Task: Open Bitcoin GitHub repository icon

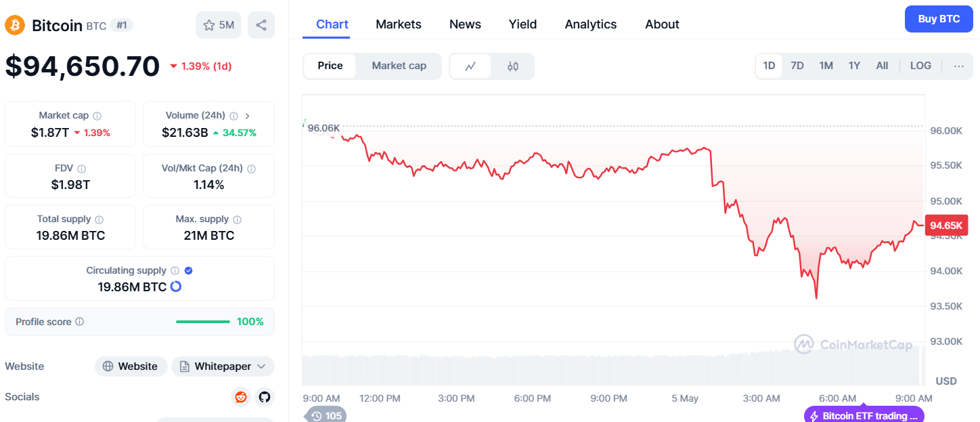Action: [x=265, y=397]
